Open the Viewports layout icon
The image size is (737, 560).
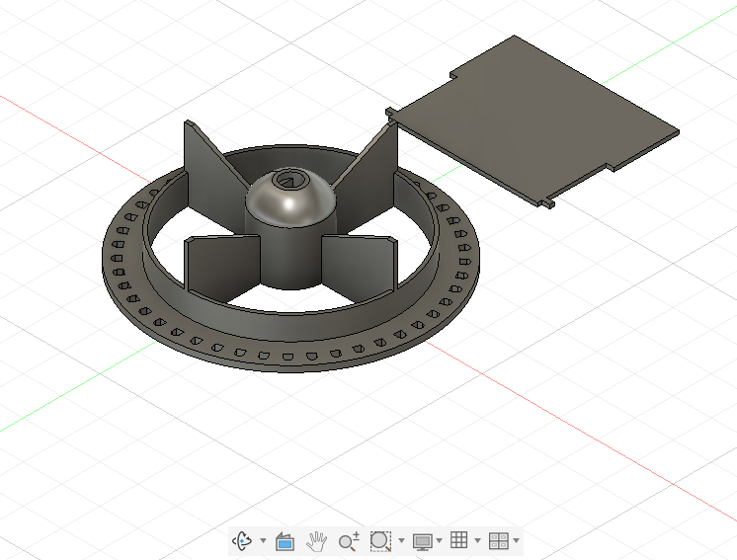[x=498, y=540]
